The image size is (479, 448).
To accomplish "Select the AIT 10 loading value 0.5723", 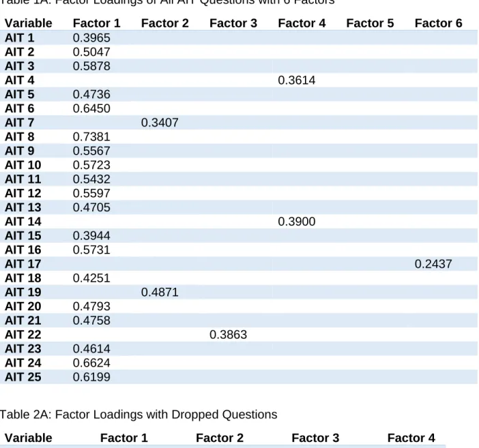I will [x=91, y=165].
